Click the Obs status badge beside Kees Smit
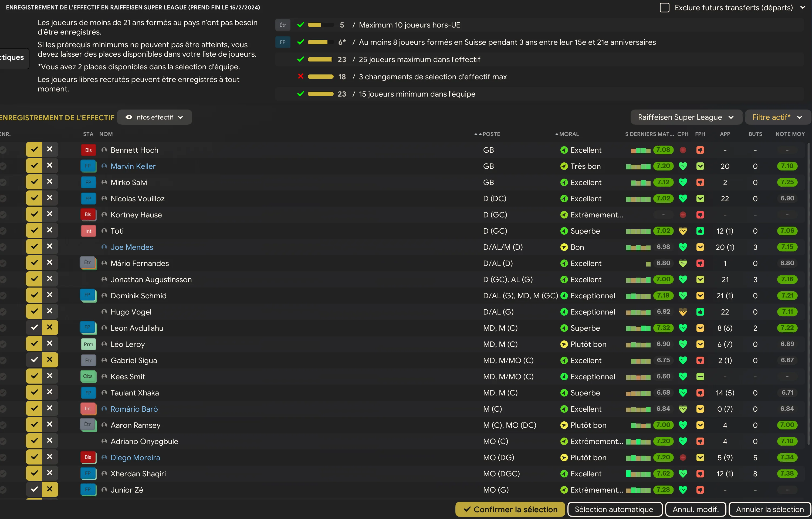Viewport: 812px width, 519px height. pyautogui.click(x=88, y=377)
